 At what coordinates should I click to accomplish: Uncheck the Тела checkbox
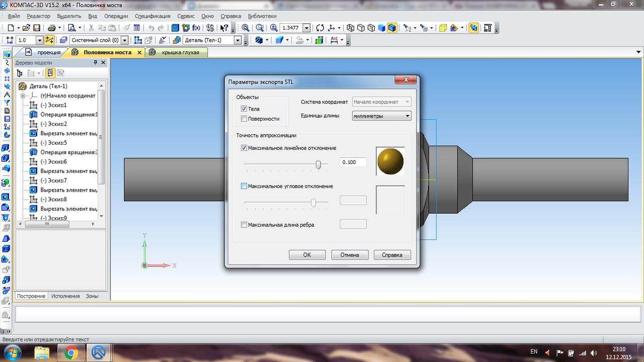click(x=244, y=109)
